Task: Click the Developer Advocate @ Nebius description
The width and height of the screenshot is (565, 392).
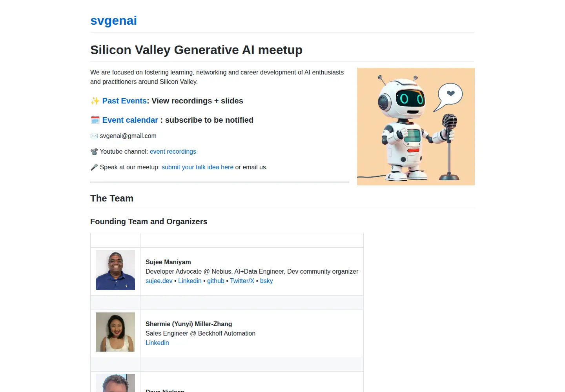Action: pos(252,271)
